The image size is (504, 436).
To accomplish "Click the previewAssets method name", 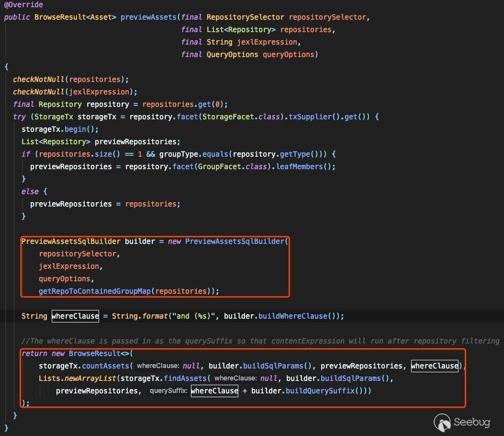I will pos(148,17).
